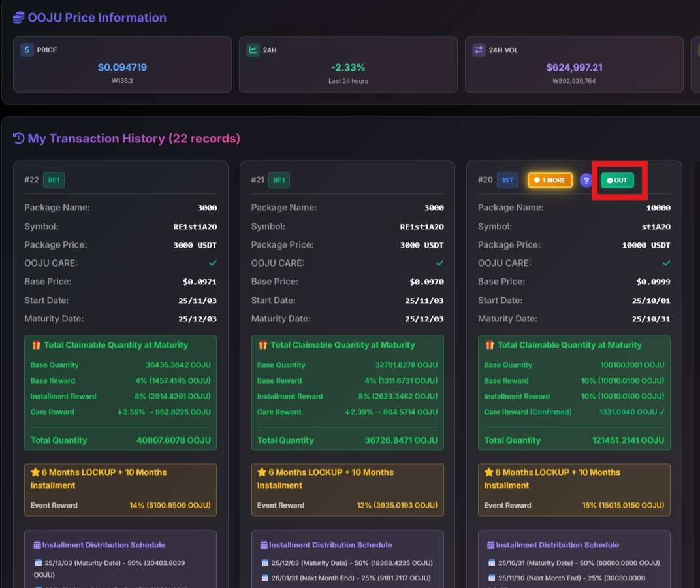The image size is (700, 588).
Task: Click the history clock icon beside My Transaction History
Action: [x=19, y=139]
